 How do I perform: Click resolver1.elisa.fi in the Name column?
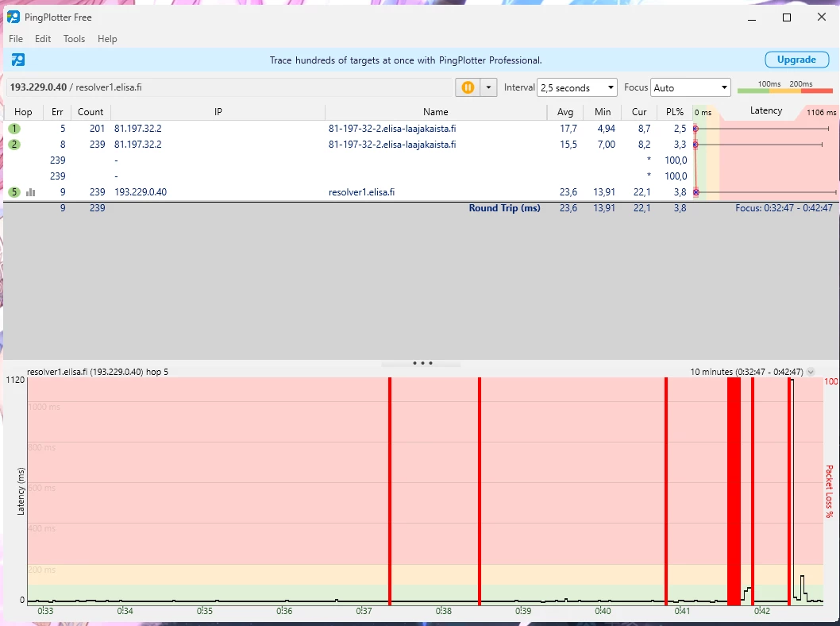click(361, 192)
